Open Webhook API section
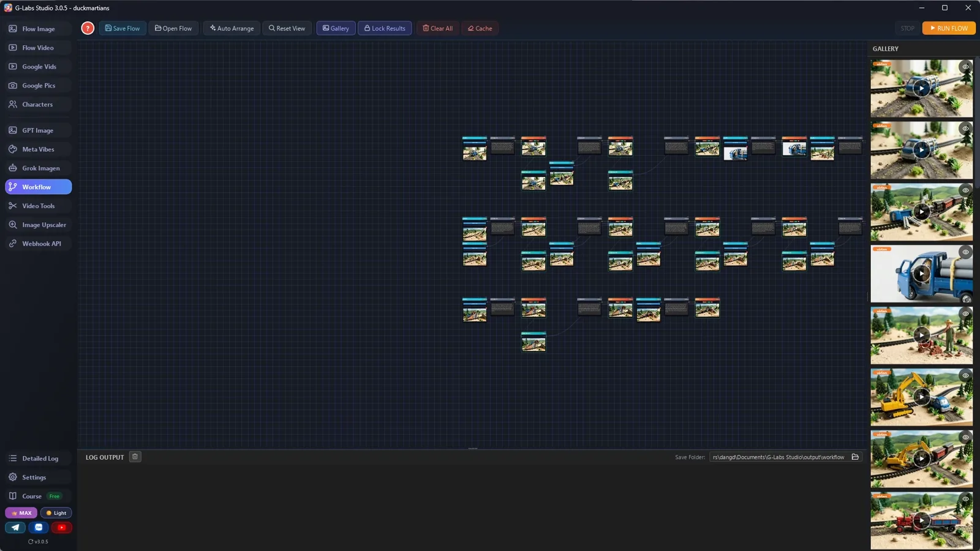The width and height of the screenshot is (980, 551). pyautogui.click(x=39, y=244)
